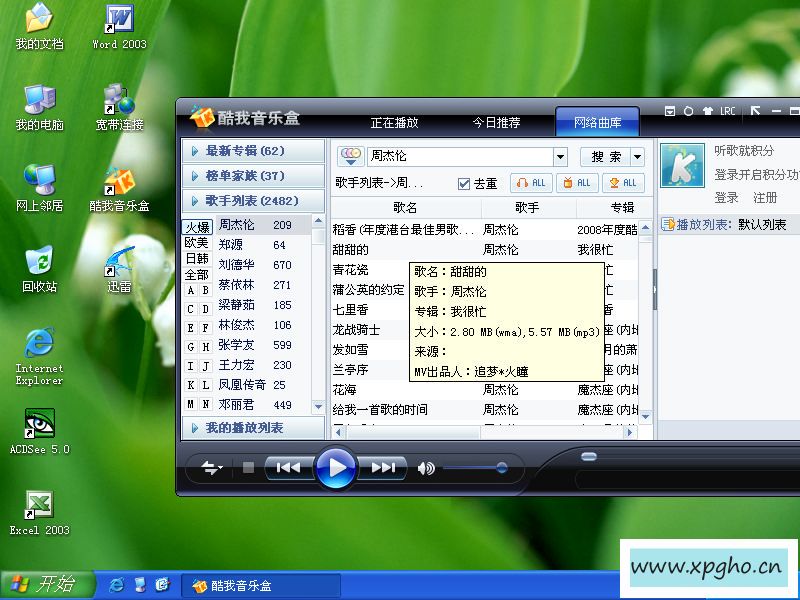Toggle the LRC lyrics display
This screenshot has width=800, height=600.
coord(728,111)
